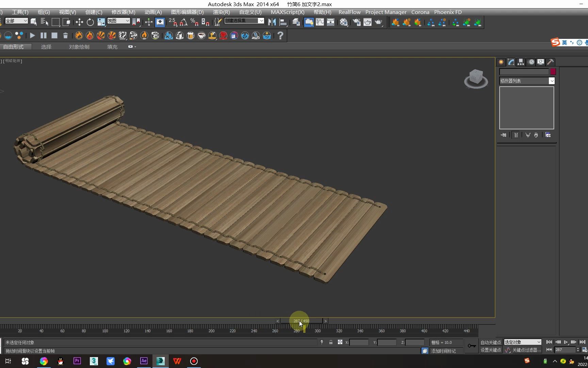Open the 选定对象 key filter dropdown
Screen dimensions: 588x368
(522, 342)
